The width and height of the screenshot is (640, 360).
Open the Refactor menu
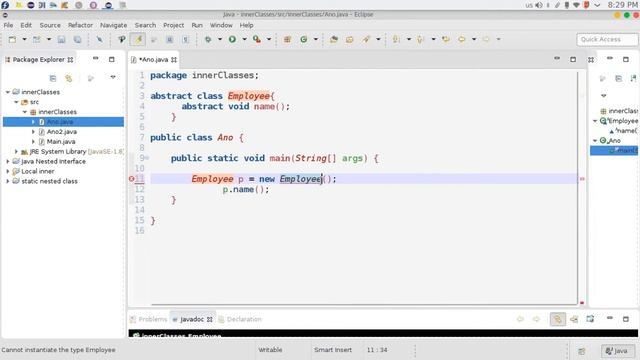point(80,25)
